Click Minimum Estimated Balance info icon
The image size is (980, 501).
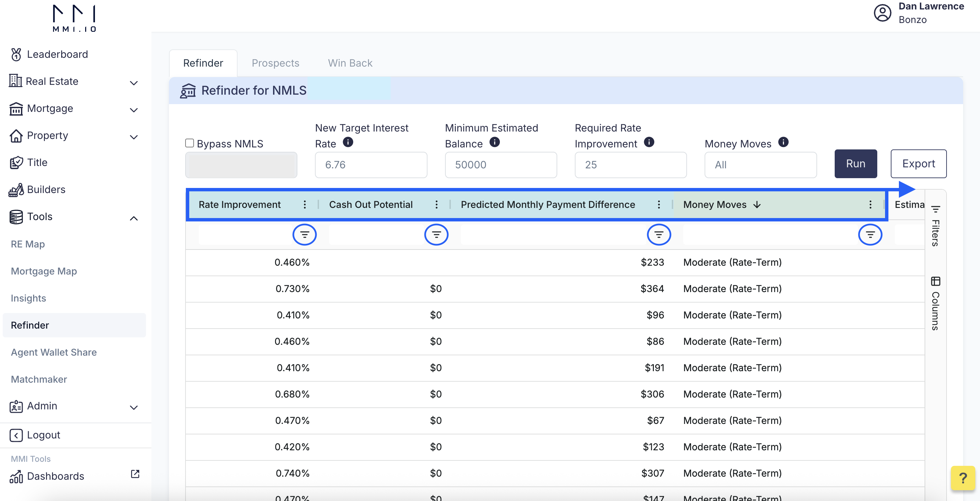click(x=494, y=142)
